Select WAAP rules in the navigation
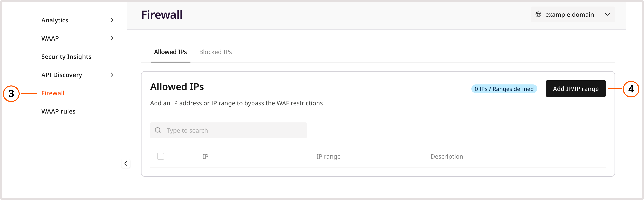This screenshot has height=200, width=644. pyautogui.click(x=58, y=111)
